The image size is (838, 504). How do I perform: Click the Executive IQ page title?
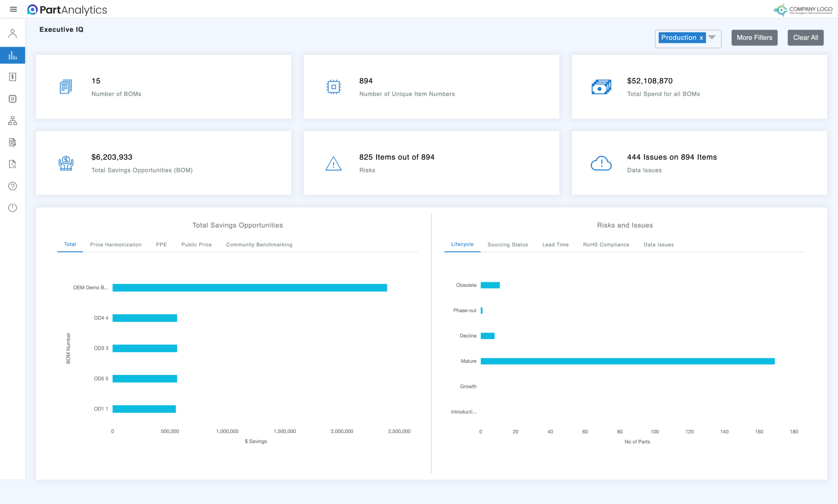(61, 29)
